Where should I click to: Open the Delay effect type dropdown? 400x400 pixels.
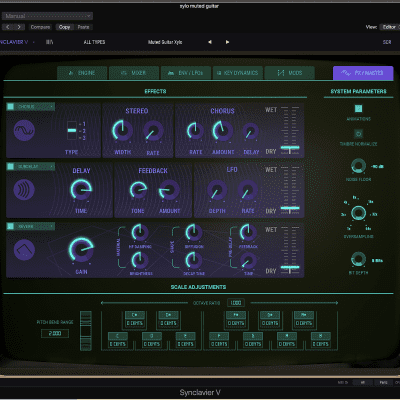click(x=35, y=166)
